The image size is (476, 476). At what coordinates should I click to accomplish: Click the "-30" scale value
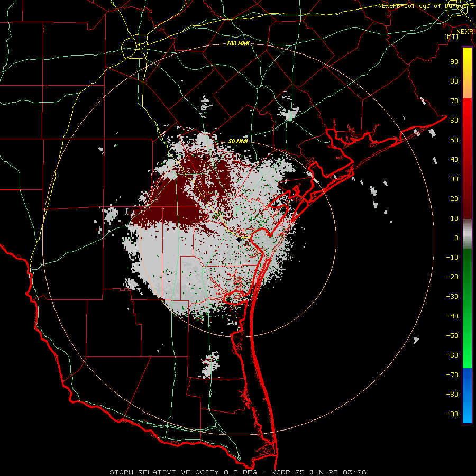452,297
